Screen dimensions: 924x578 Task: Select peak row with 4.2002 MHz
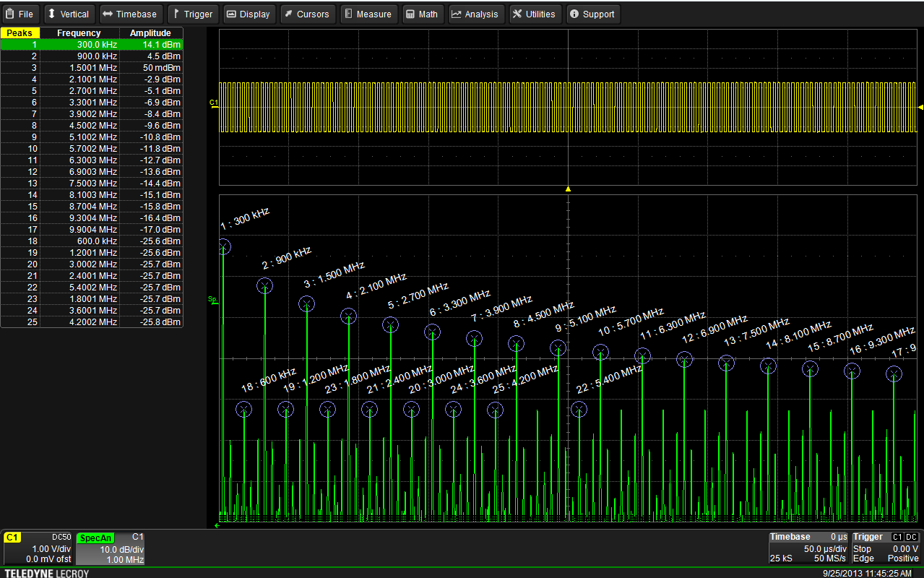[92, 322]
